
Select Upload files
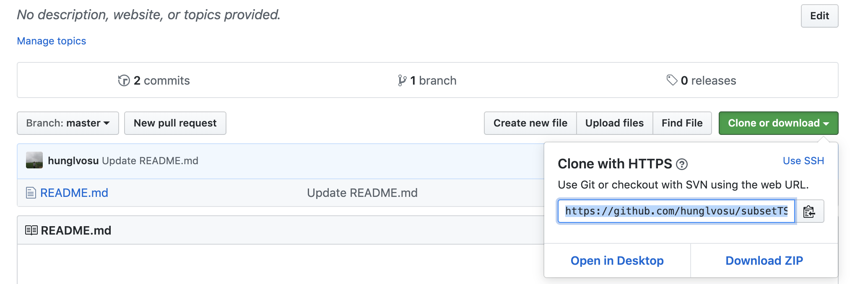[x=614, y=123]
